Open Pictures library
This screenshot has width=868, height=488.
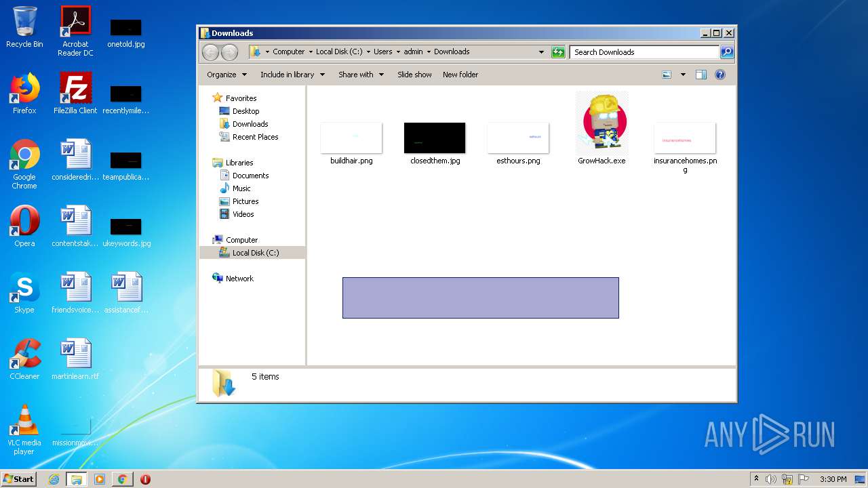245,201
